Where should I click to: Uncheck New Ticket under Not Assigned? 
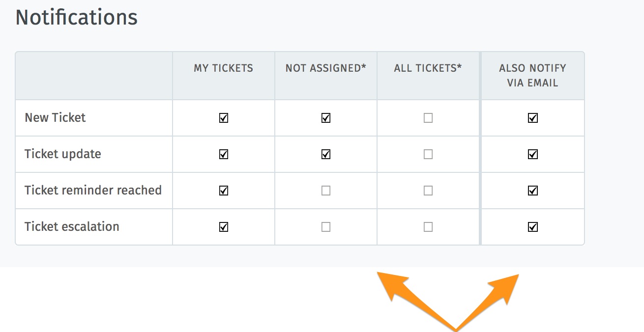tap(326, 118)
